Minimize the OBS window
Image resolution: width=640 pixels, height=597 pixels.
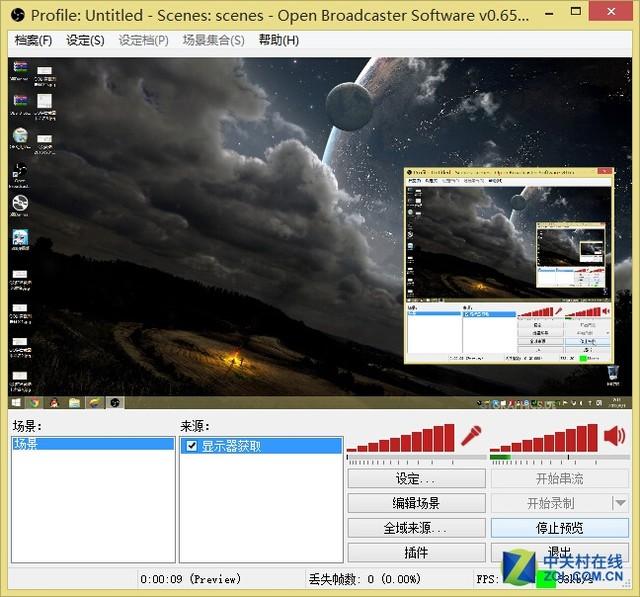[550, 13]
